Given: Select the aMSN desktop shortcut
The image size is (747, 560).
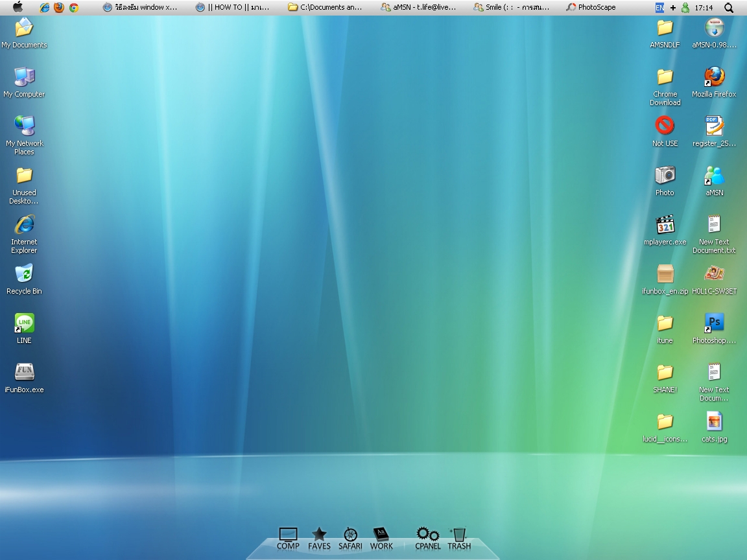Looking at the screenshot, I should (714, 181).
